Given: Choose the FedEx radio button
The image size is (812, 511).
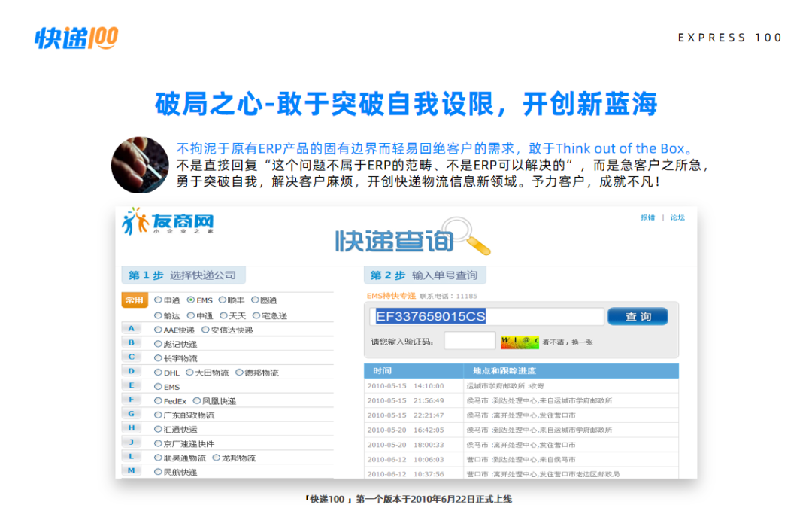Looking at the screenshot, I should (158, 401).
